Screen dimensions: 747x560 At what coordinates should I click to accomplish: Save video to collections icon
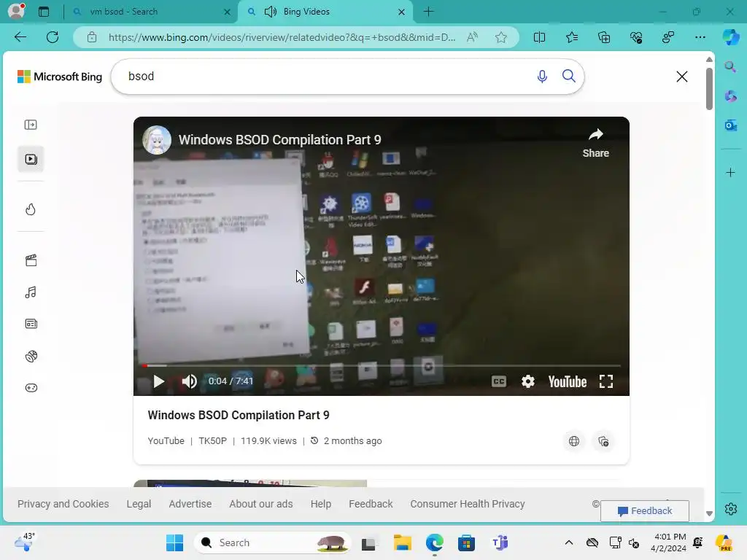click(x=603, y=441)
